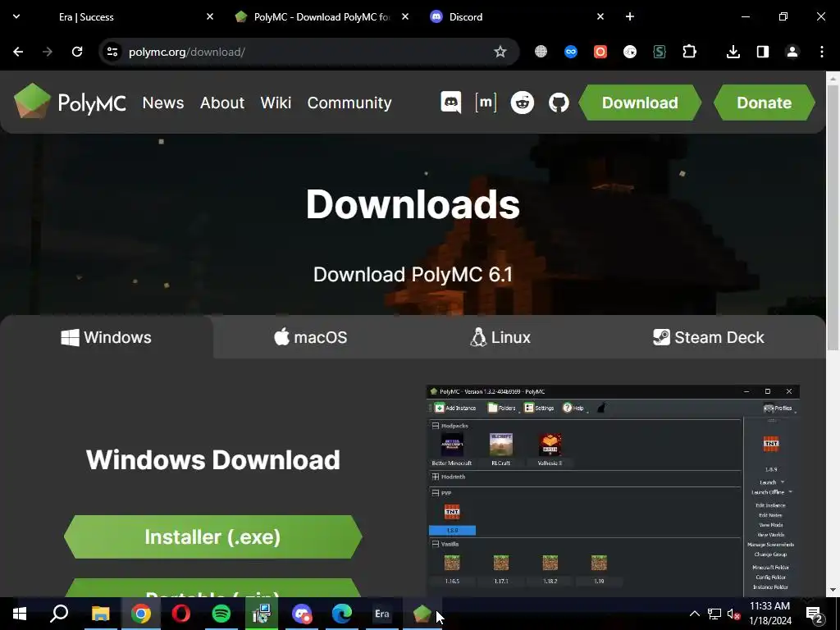Toggle the Chrome side panel icon

[x=762, y=52]
